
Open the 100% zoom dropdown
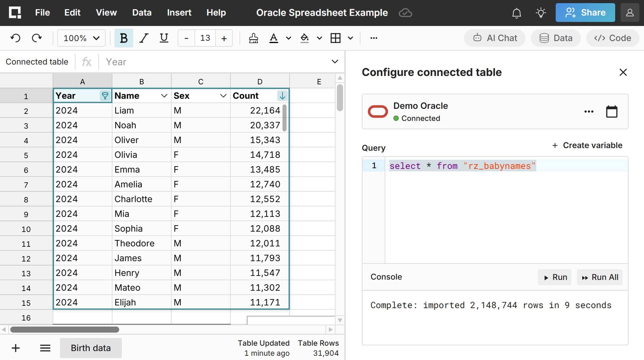click(x=81, y=38)
